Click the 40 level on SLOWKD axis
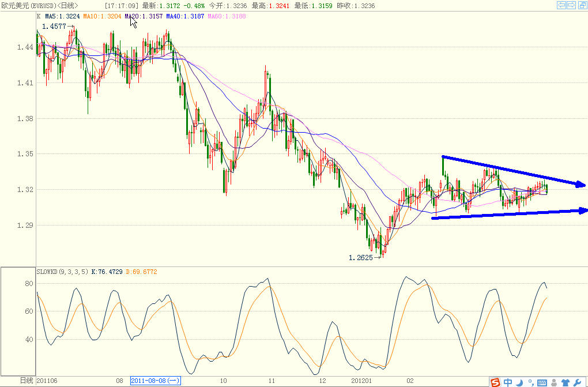The width and height of the screenshot is (588, 387). click(x=29, y=339)
